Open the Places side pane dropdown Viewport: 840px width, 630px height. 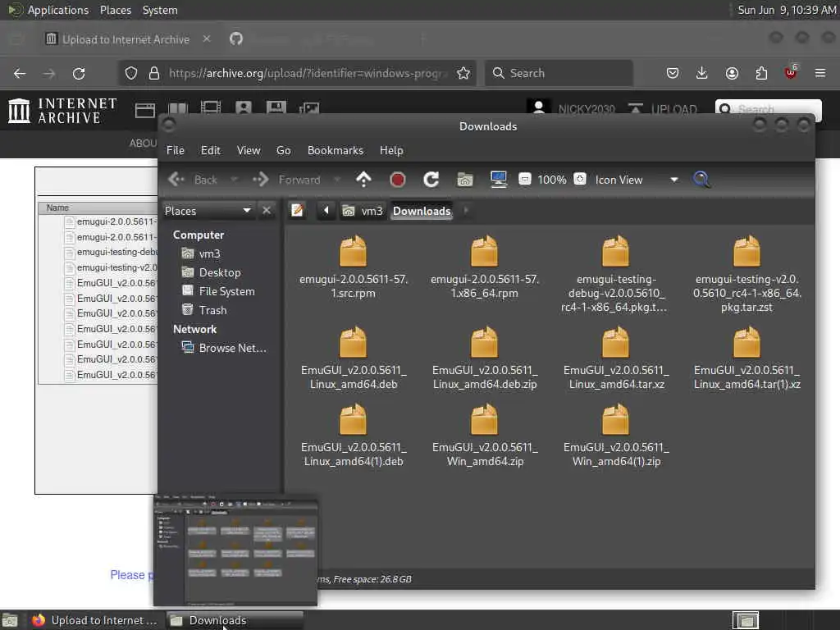(x=208, y=211)
